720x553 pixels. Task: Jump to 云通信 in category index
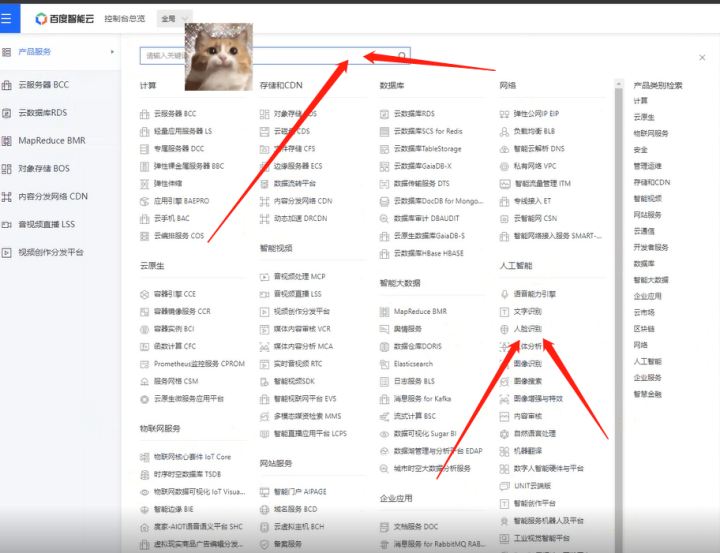coord(644,231)
